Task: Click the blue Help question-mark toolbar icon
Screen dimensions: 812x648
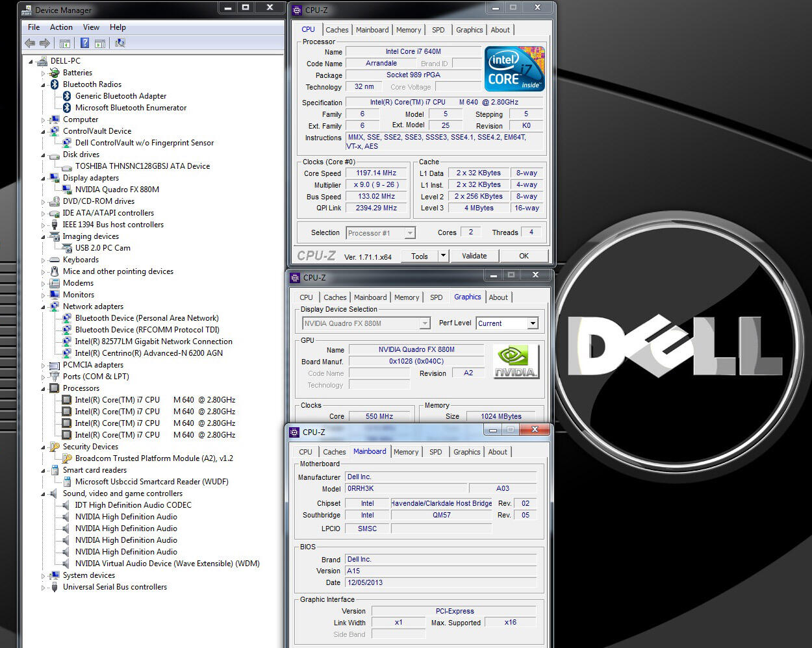Action: [84, 44]
